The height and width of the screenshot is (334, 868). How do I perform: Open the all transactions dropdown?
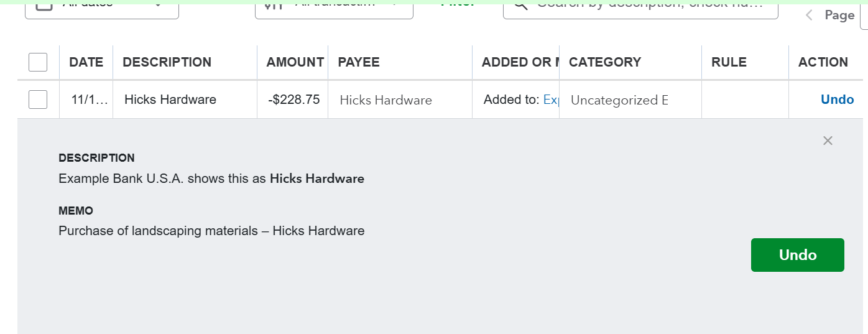393,5
